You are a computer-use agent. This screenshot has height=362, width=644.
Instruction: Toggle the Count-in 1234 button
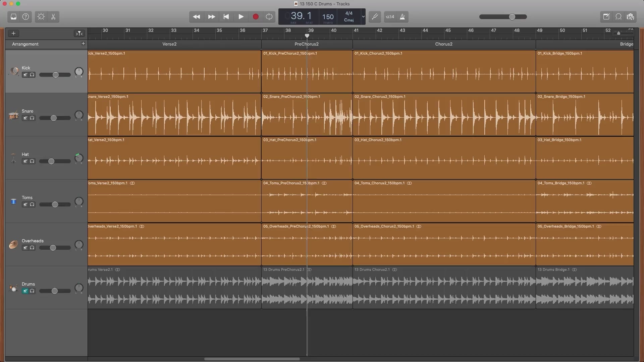click(x=390, y=17)
